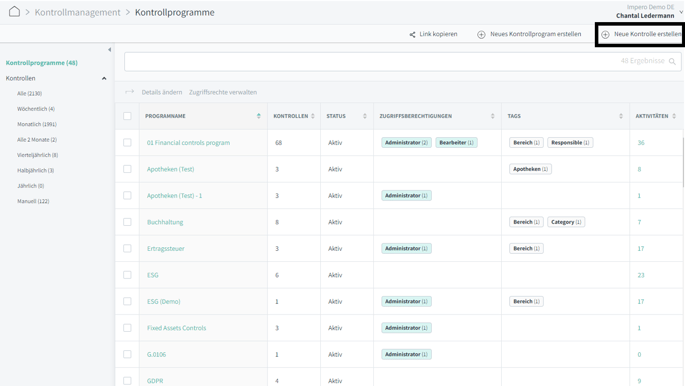Collapse the left sidebar panel arrow
Viewport: 685px width, 386px height.
click(x=109, y=50)
